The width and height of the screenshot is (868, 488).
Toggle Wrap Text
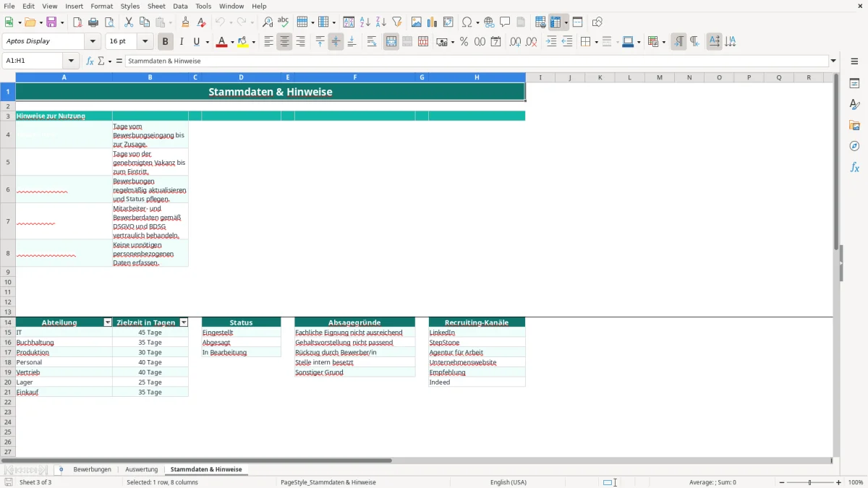(x=372, y=42)
